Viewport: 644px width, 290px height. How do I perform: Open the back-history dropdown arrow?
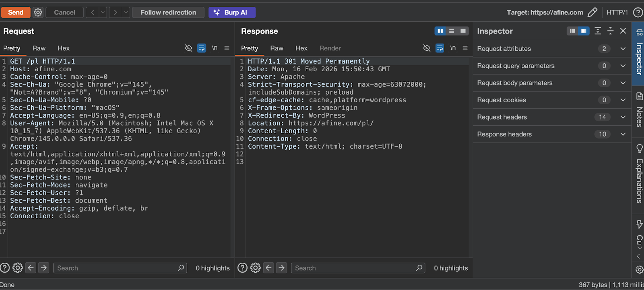point(103,12)
